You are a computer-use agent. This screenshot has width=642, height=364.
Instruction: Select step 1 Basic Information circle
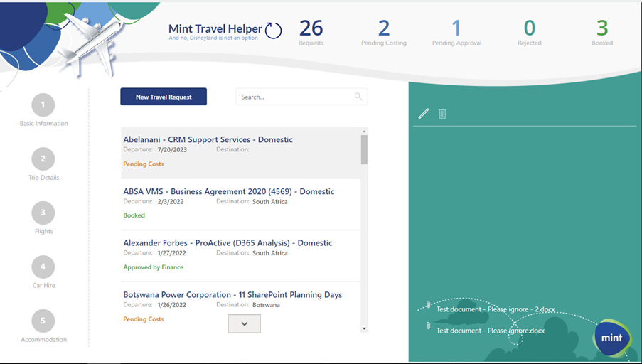tap(43, 105)
